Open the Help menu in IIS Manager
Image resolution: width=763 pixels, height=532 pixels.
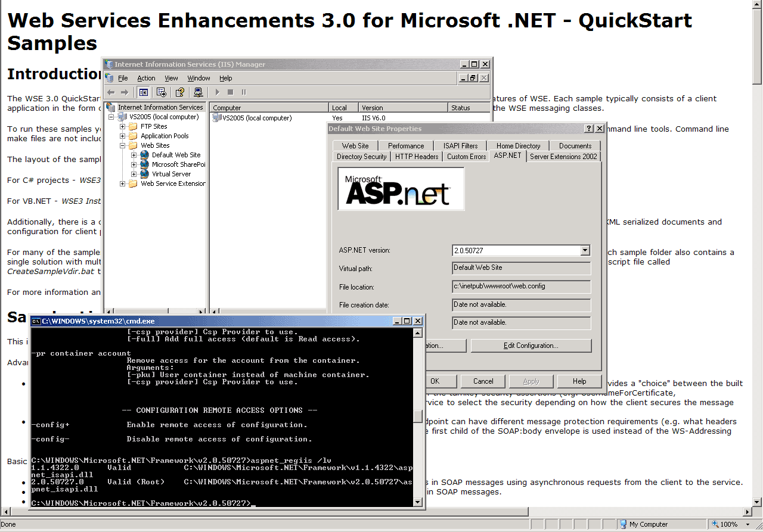[x=226, y=78]
